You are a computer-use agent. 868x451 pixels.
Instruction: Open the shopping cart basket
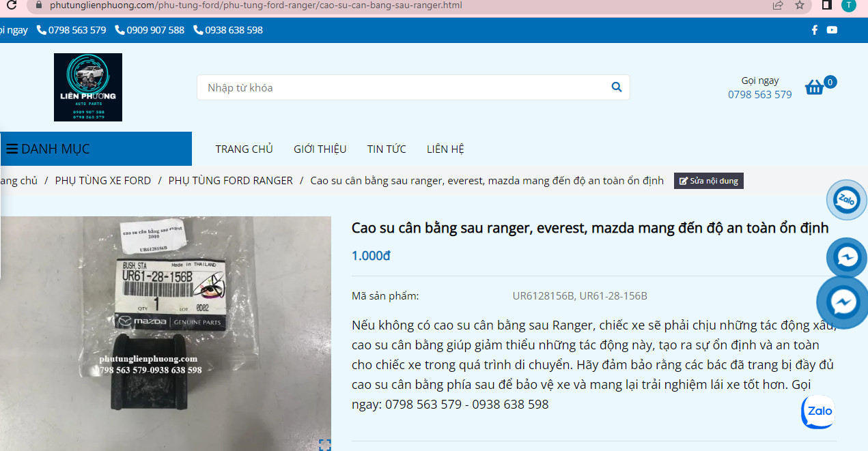click(x=815, y=87)
